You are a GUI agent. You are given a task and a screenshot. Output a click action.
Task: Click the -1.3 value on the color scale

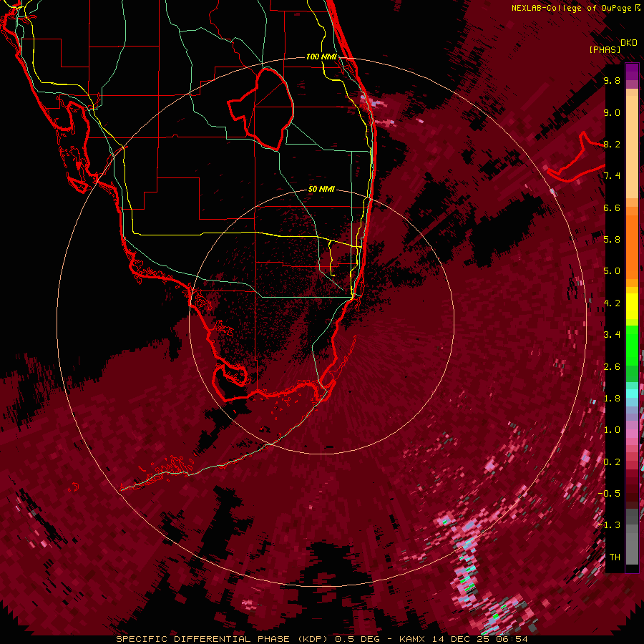(610, 525)
